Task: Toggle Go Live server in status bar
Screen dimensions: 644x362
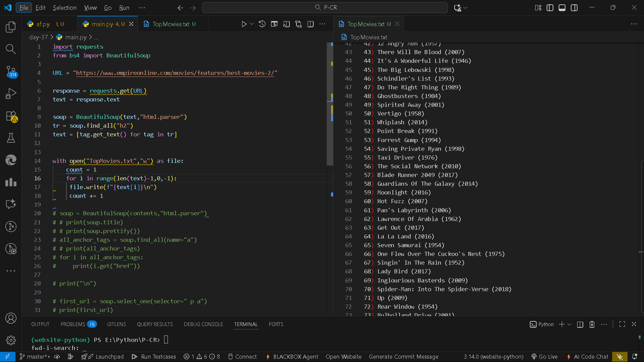Action: click(545, 357)
